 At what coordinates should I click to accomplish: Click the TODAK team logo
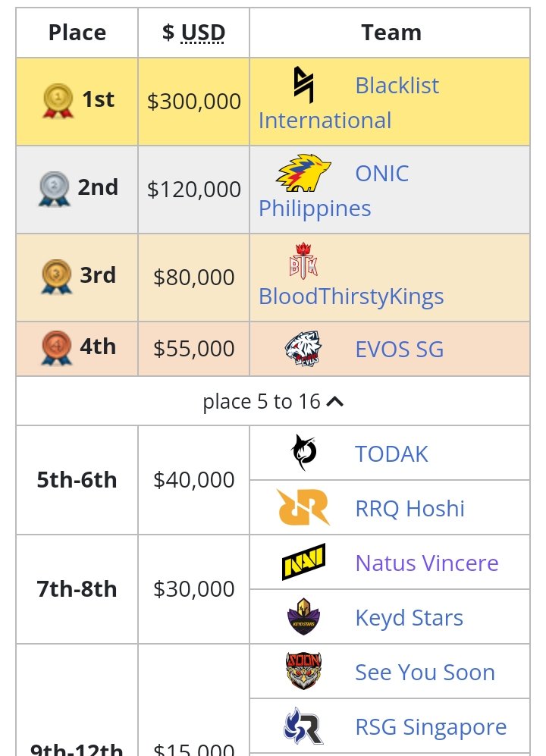(303, 453)
